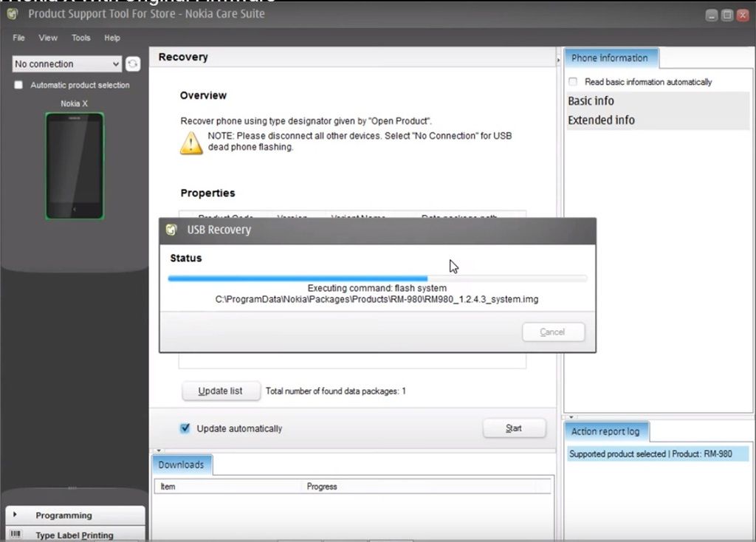Click the yellow warning note icon
756x542 pixels.
tap(191, 143)
